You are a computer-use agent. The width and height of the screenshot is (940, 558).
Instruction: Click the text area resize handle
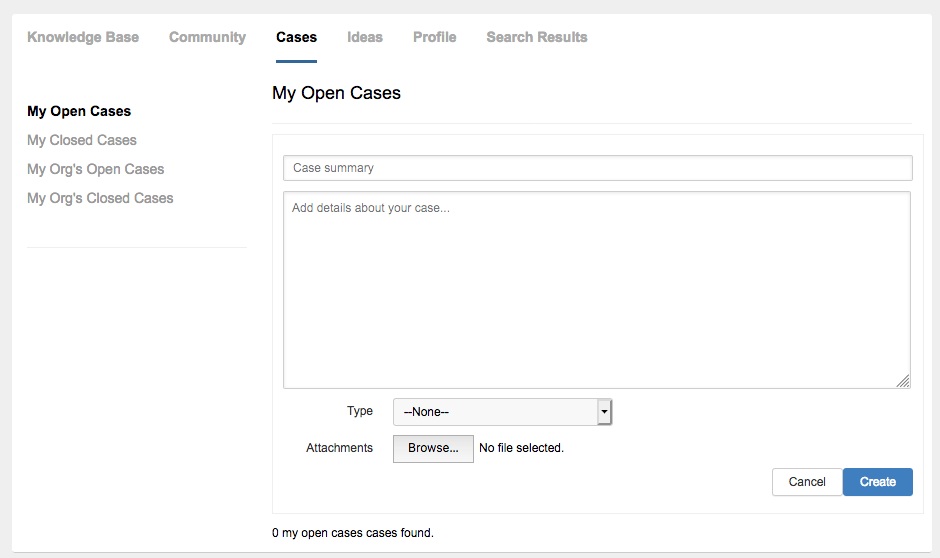point(903,381)
